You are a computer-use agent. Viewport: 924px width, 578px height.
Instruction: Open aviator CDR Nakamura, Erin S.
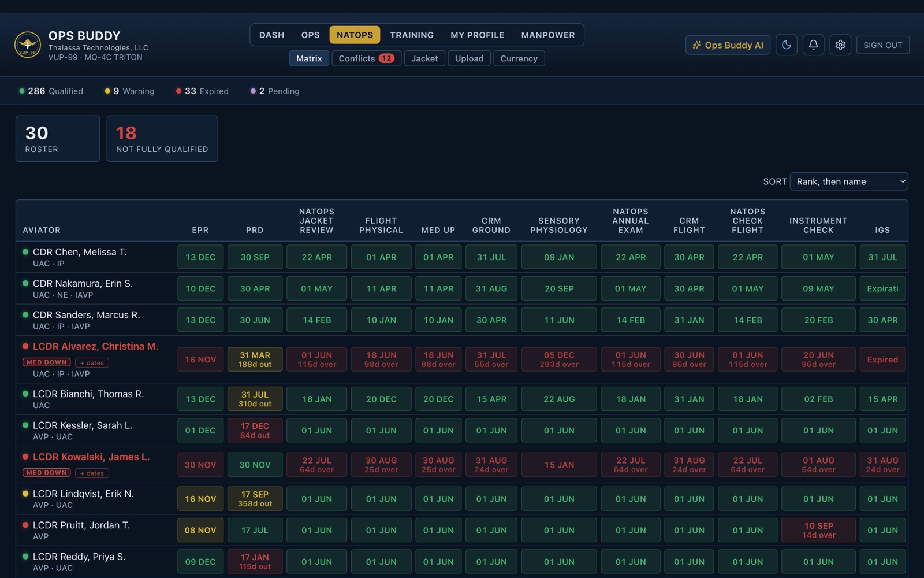click(x=83, y=283)
